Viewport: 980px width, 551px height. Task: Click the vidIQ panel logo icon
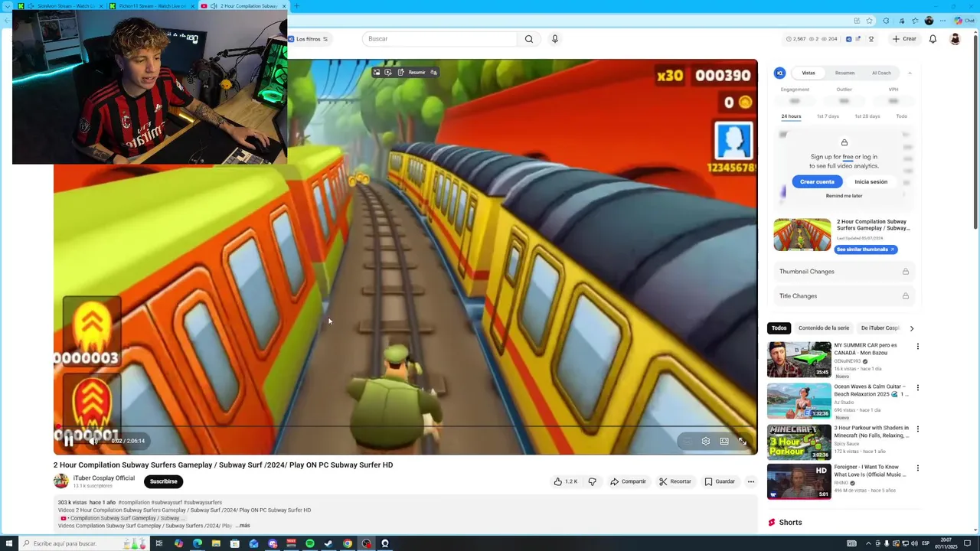779,73
